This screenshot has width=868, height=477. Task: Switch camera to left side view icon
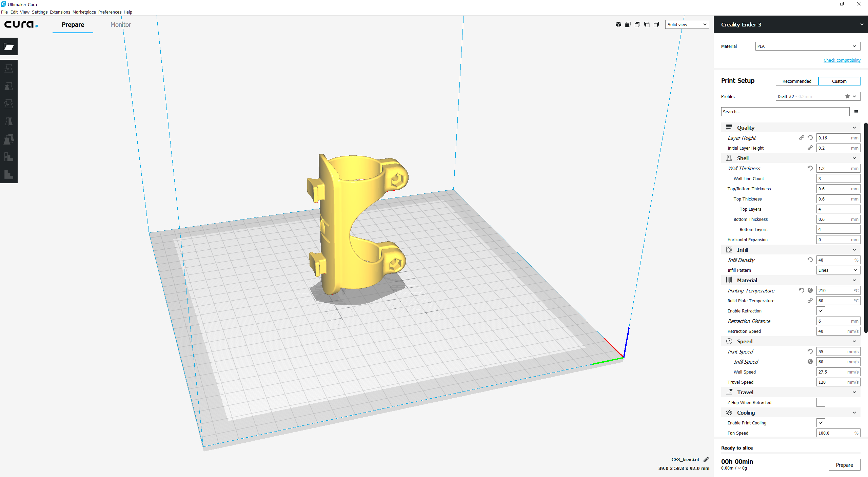click(x=647, y=24)
